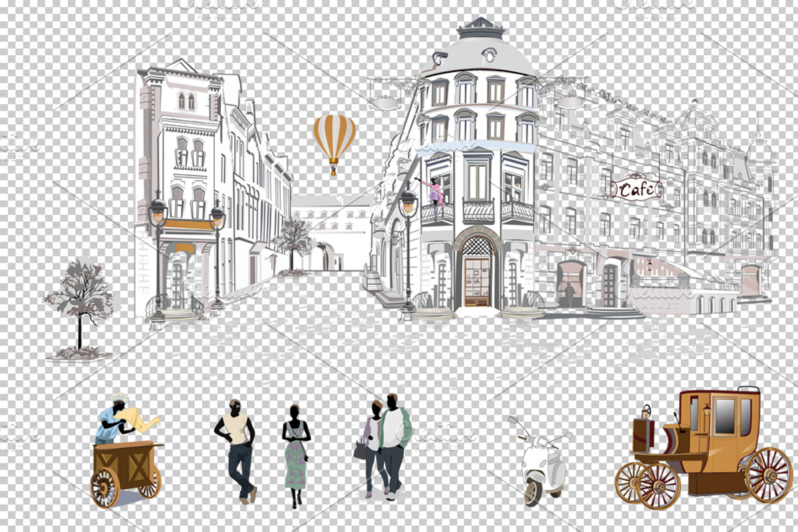Select the lone tree at far left
798x532 pixels.
[78, 309]
